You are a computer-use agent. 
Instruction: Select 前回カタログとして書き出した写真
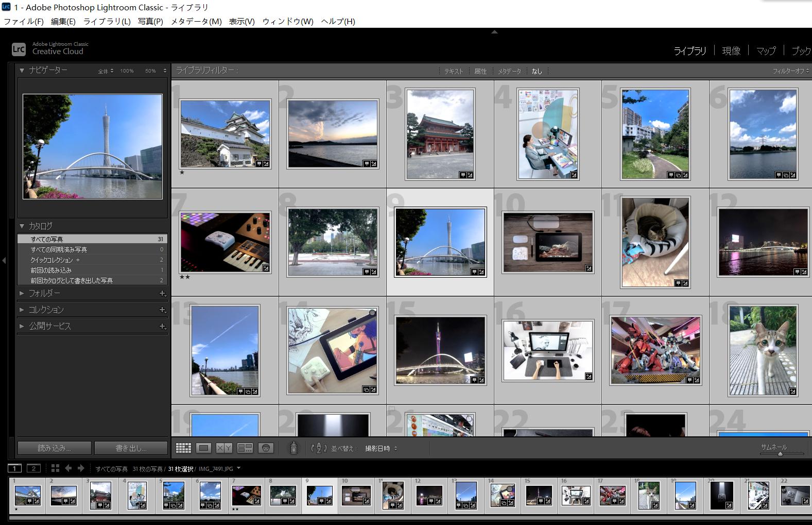pyautogui.click(x=93, y=280)
